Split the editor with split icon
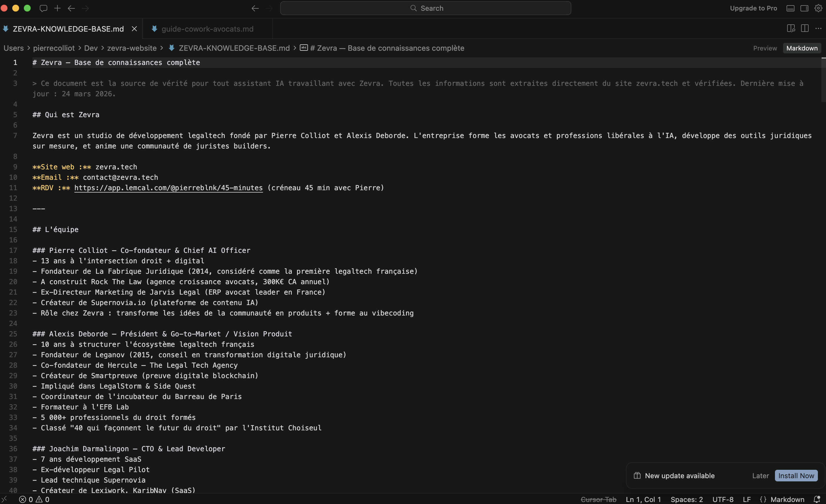The image size is (826, 504). coord(805,28)
